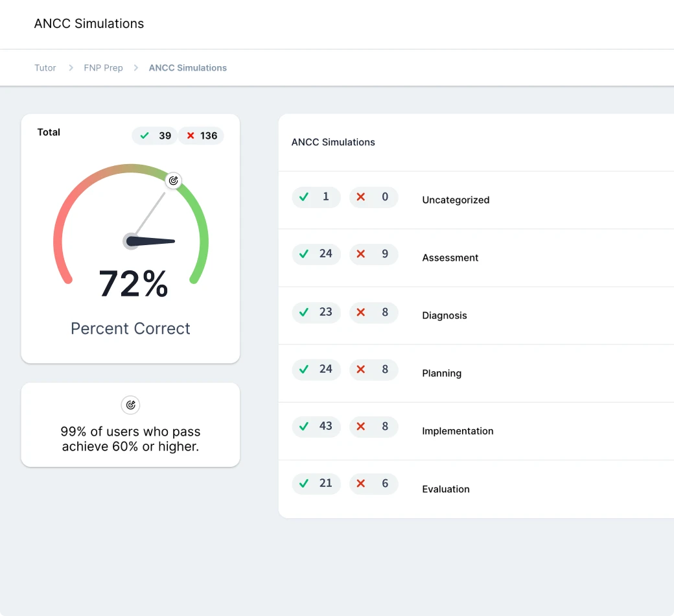Click the target marker icon on the gauge arc
Image resolution: width=674 pixels, height=616 pixels.
173,181
